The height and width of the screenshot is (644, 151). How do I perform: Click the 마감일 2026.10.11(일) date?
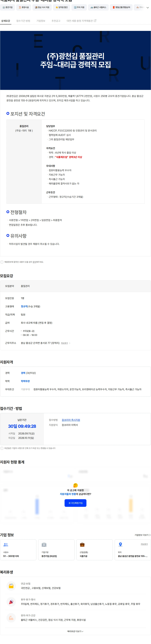tap(26, 438)
